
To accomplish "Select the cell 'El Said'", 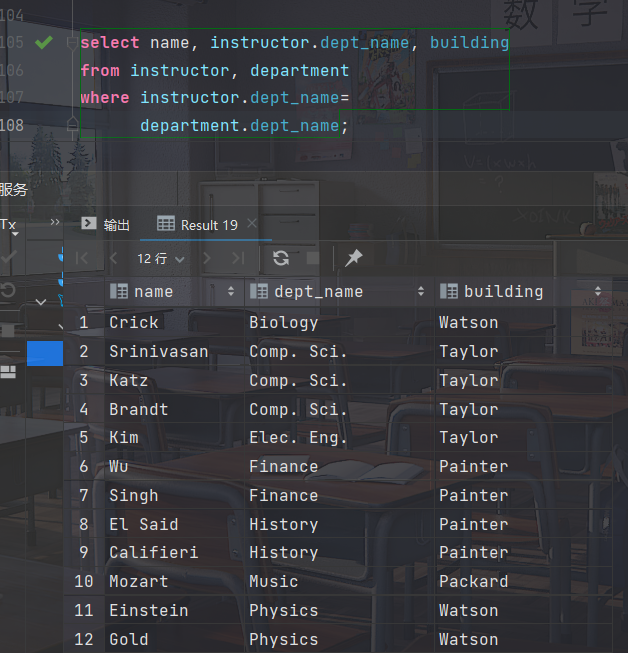I will pyautogui.click(x=174, y=524).
